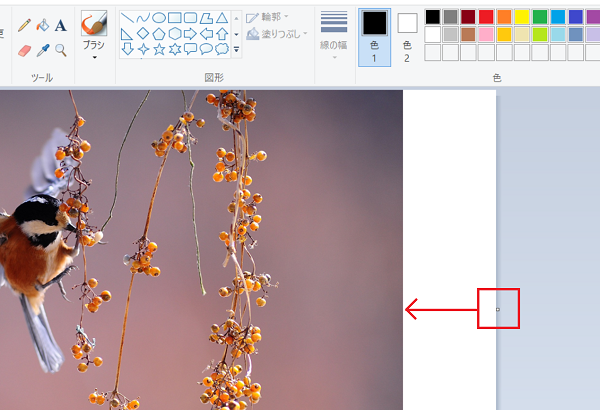Select 色 1 foreground color button
This screenshot has height=410, width=600.
coord(375,38)
